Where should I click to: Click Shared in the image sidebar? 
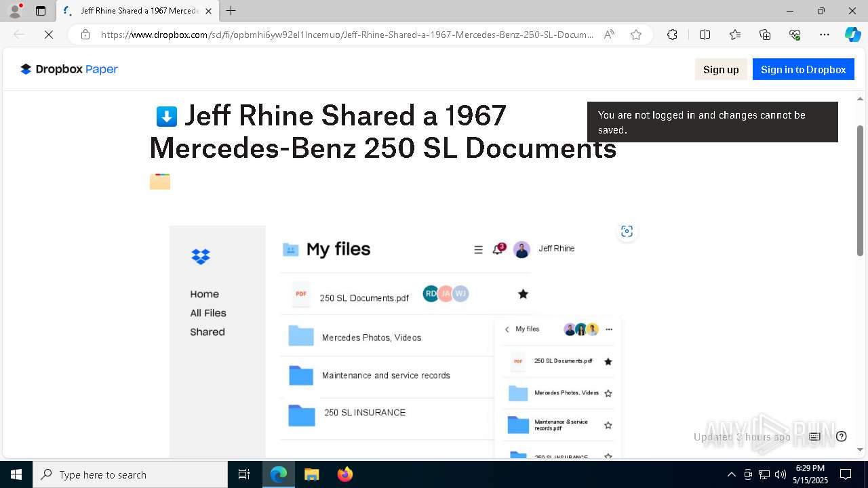[x=208, y=332]
